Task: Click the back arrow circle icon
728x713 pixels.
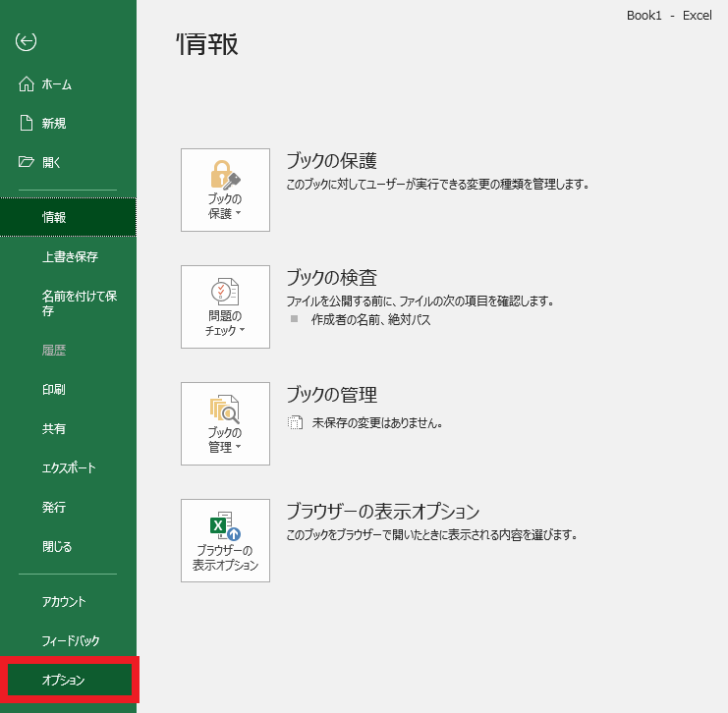Action: pos(26,41)
